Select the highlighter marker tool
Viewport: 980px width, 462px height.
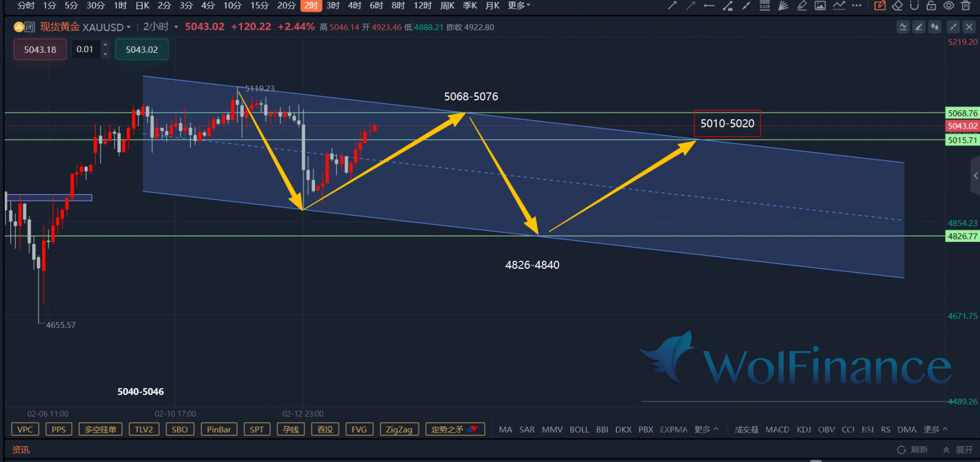click(802, 6)
